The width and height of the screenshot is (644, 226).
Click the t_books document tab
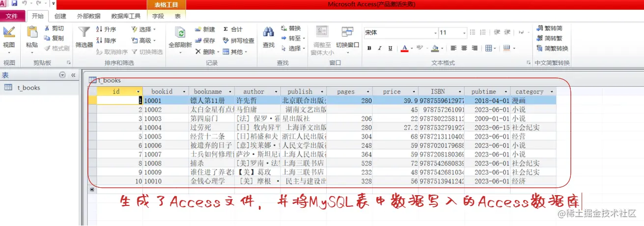point(105,80)
